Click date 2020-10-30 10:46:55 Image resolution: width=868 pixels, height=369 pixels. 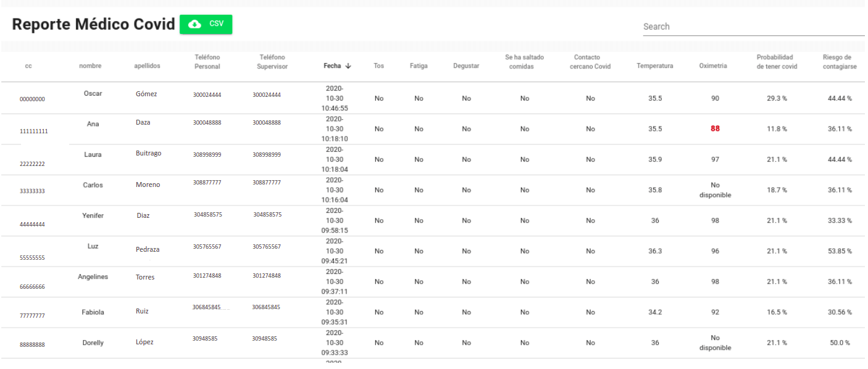(x=335, y=98)
